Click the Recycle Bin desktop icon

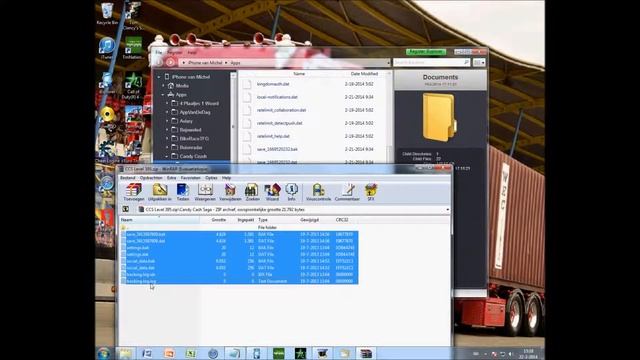(107, 14)
